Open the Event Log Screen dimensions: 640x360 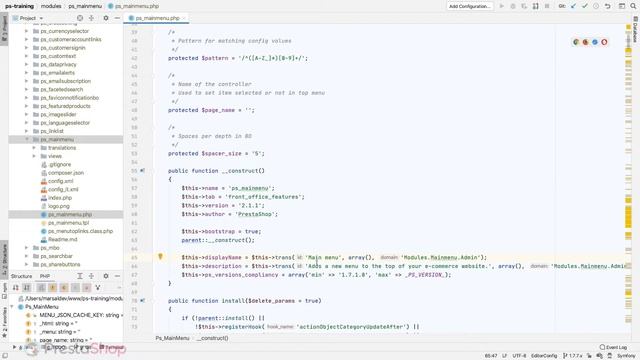tap(613, 347)
